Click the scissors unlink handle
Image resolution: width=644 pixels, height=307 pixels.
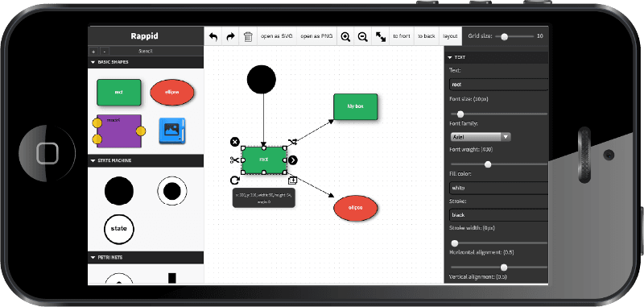point(234,160)
